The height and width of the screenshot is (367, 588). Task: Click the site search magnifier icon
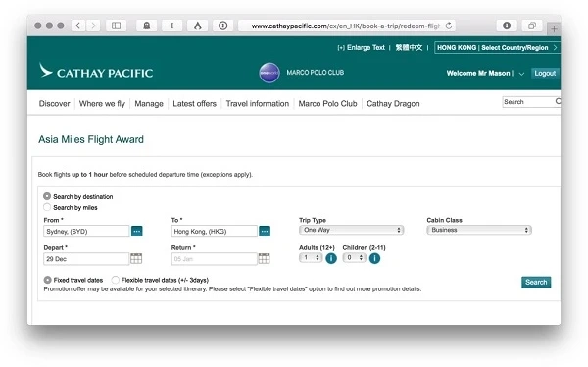coord(558,101)
